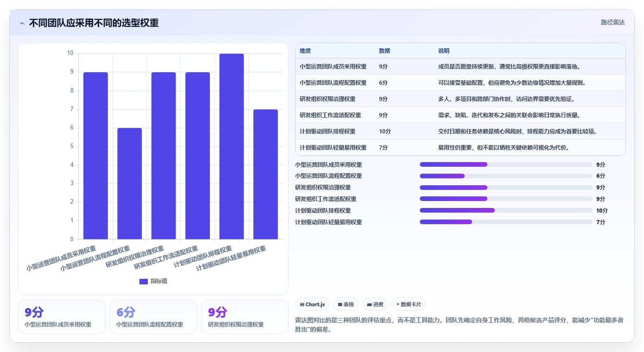Click chart bar for 小型运营团队流程配置权重
The height and width of the screenshot is (352, 644).
(x=130, y=183)
